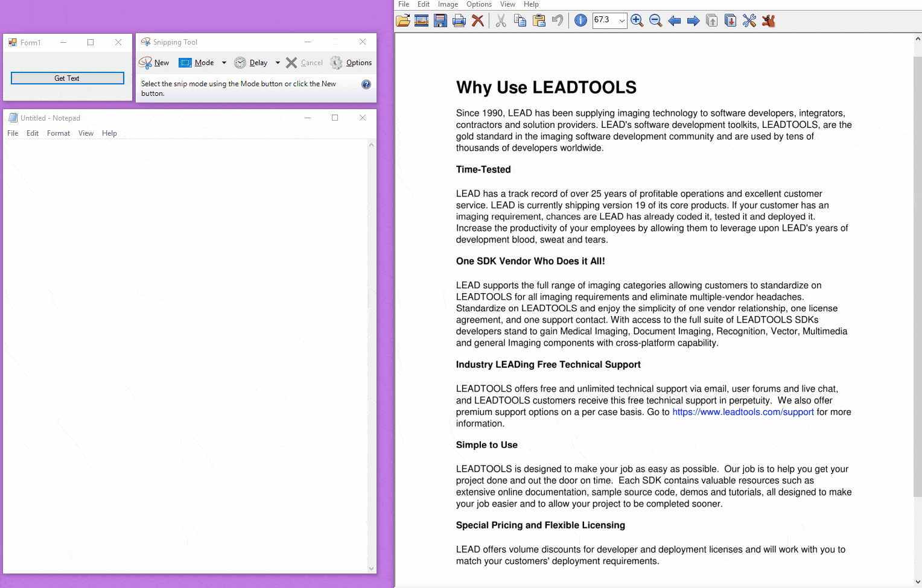Click the blue right arrow icon
The width and height of the screenshot is (922, 588).
[693, 21]
